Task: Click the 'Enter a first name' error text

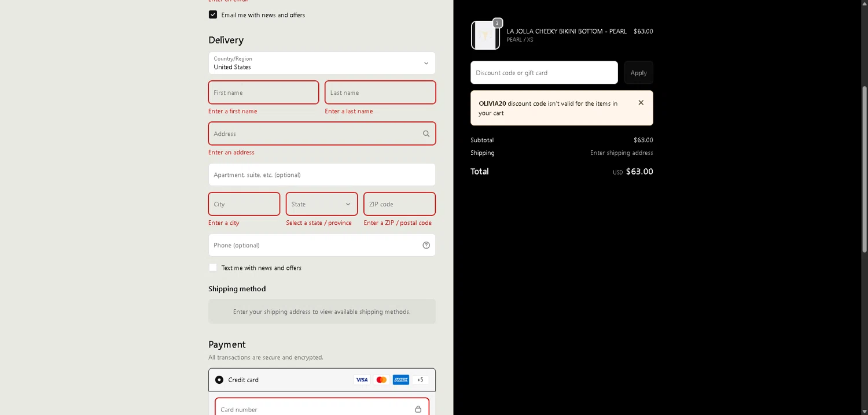Action: [233, 111]
